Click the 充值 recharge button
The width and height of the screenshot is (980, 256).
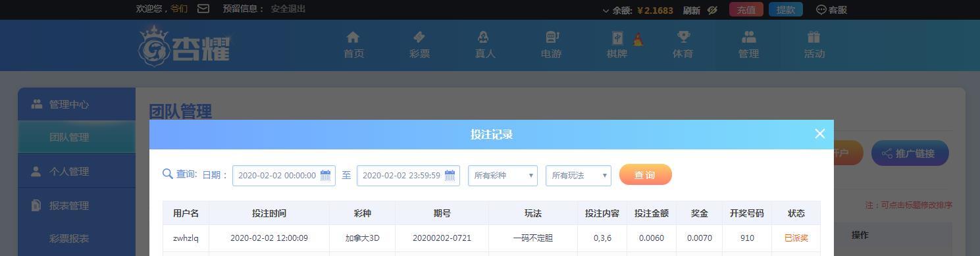click(x=746, y=9)
